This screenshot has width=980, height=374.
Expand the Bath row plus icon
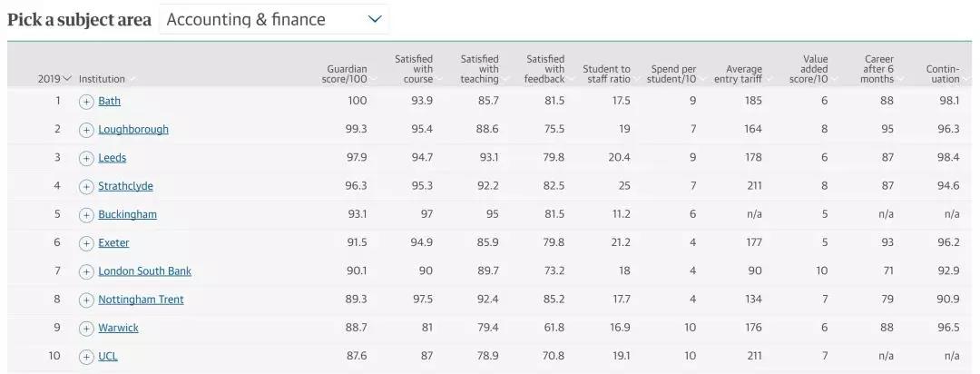pyautogui.click(x=86, y=102)
